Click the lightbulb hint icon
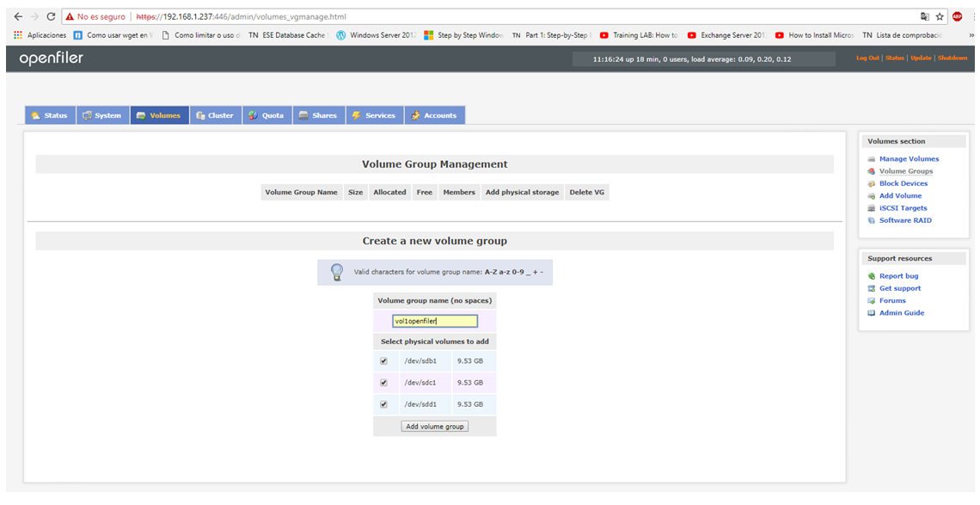Screen dimensions: 980x505 [x=337, y=272]
